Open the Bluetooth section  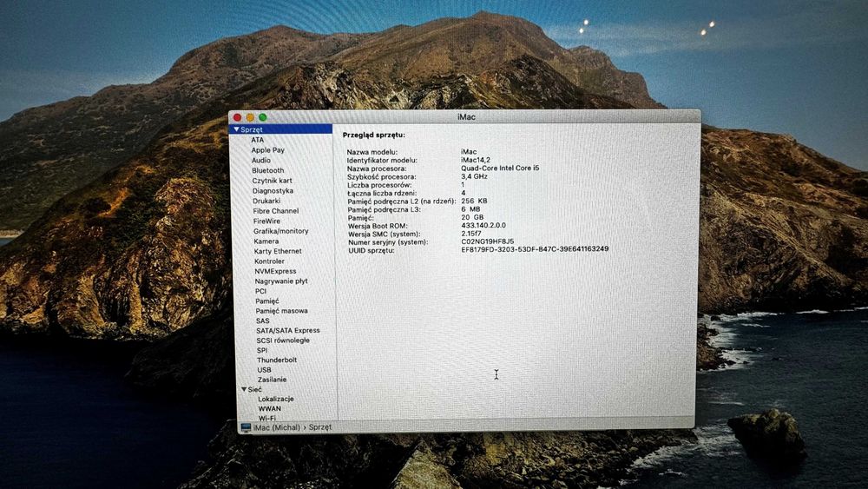pyautogui.click(x=268, y=170)
